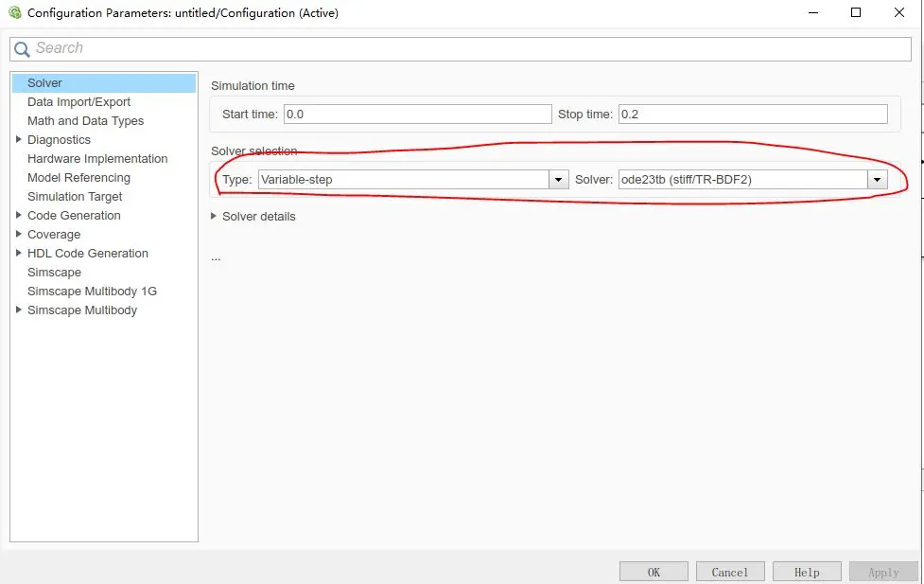Open the Simscape pane

point(54,272)
